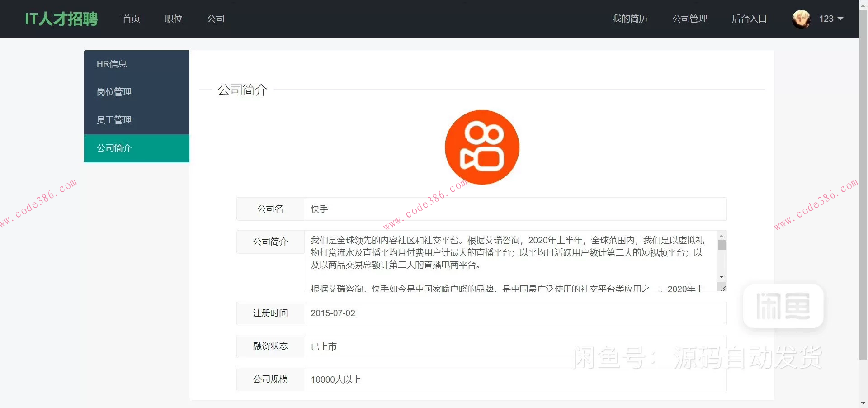868x408 pixels.
Task: Switch to the 首页 navigation tab
Action: (131, 19)
